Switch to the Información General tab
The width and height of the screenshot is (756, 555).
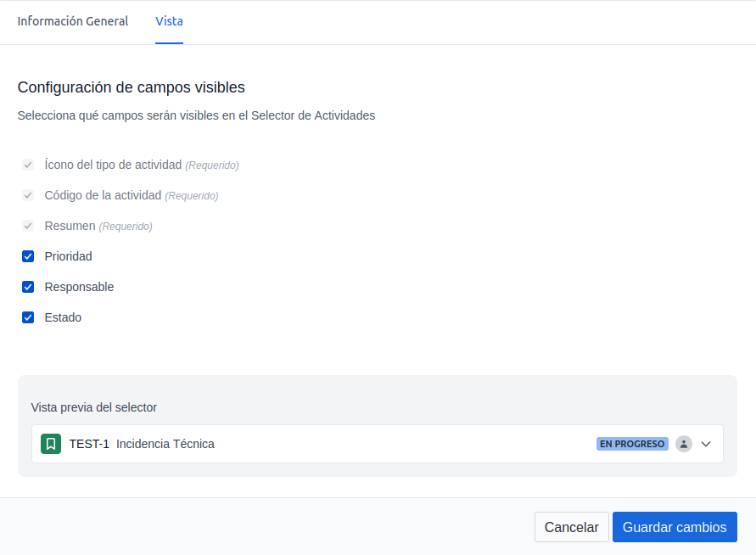(72, 21)
